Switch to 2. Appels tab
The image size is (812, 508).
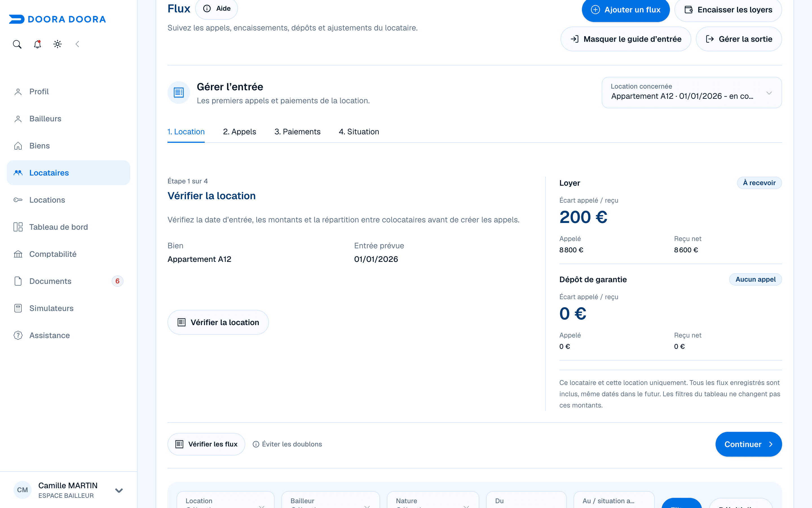coord(240,132)
